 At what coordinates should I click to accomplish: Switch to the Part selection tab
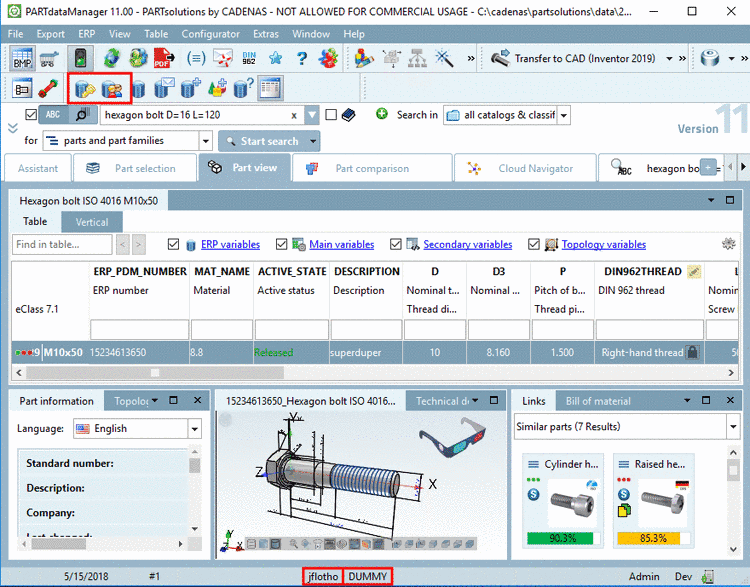click(135, 168)
